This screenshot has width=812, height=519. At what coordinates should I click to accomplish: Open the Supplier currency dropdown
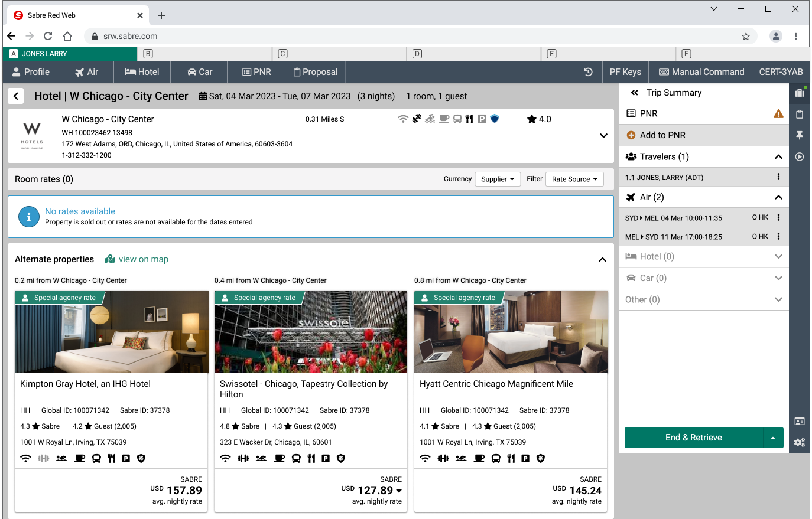[497, 179]
